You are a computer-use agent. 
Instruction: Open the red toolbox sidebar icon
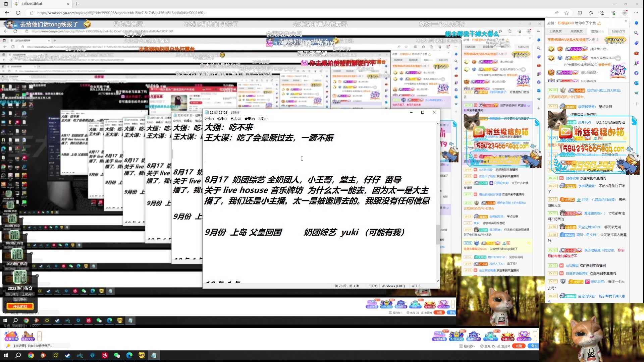[636, 53]
